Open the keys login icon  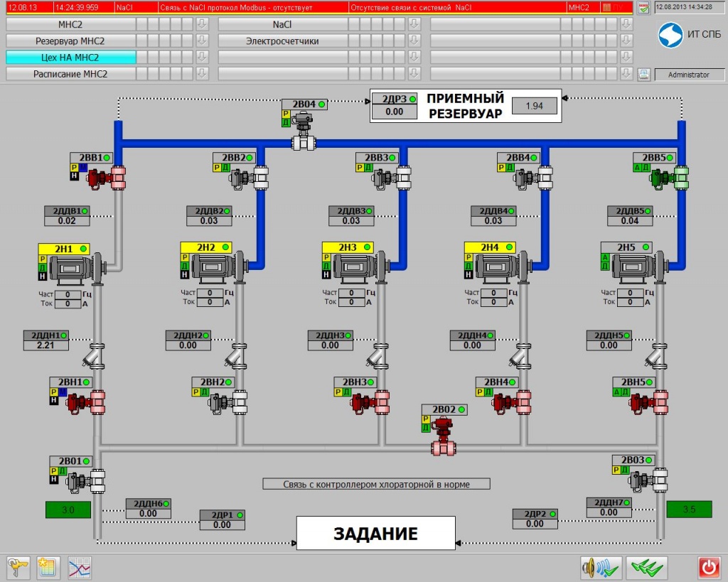pyautogui.click(x=18, y=568)
